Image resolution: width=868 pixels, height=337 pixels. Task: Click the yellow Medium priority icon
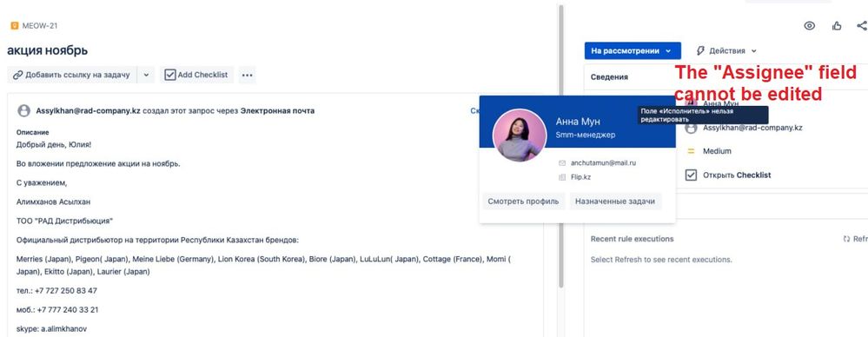coord(691,151)
